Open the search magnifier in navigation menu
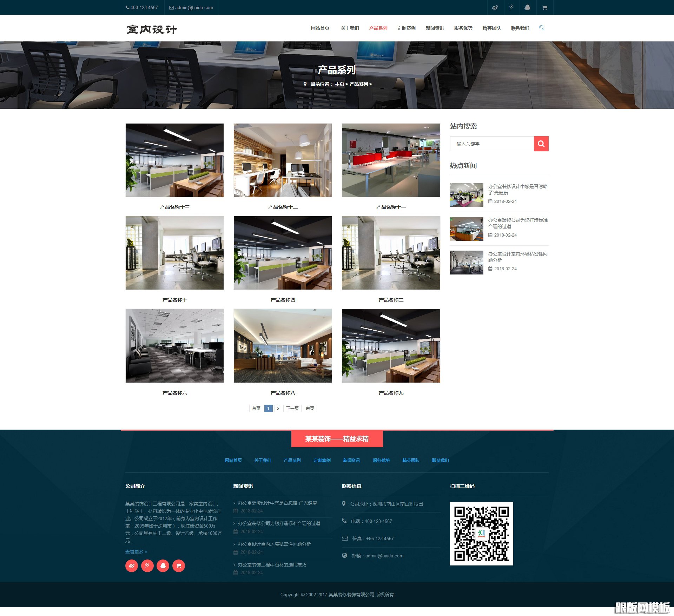 coord(542,28)
